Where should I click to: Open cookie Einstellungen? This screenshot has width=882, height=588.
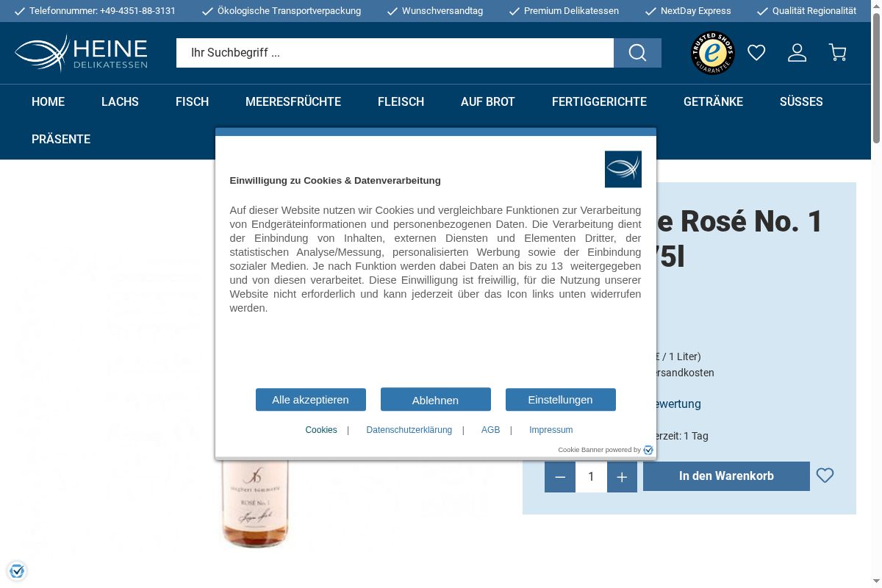click(560, 400)
